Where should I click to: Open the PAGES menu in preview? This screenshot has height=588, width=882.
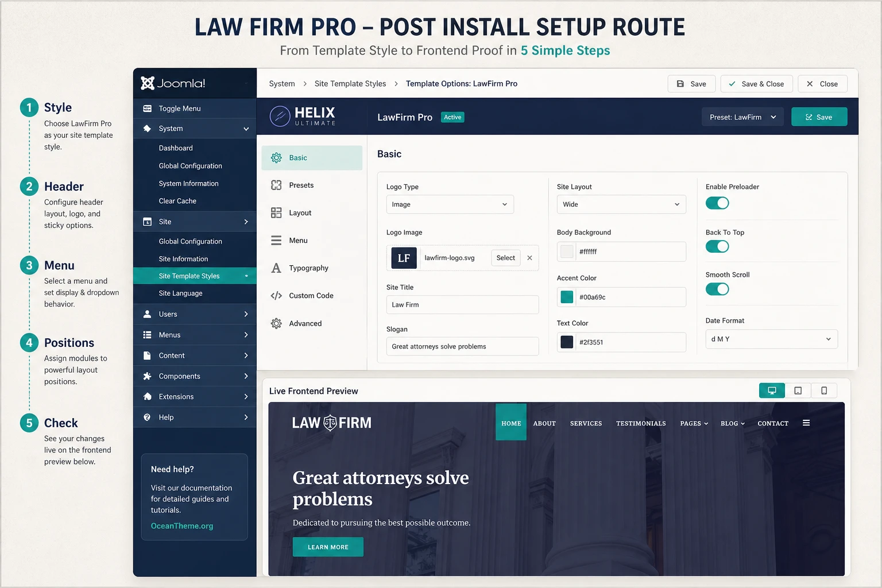click(694, 423)
